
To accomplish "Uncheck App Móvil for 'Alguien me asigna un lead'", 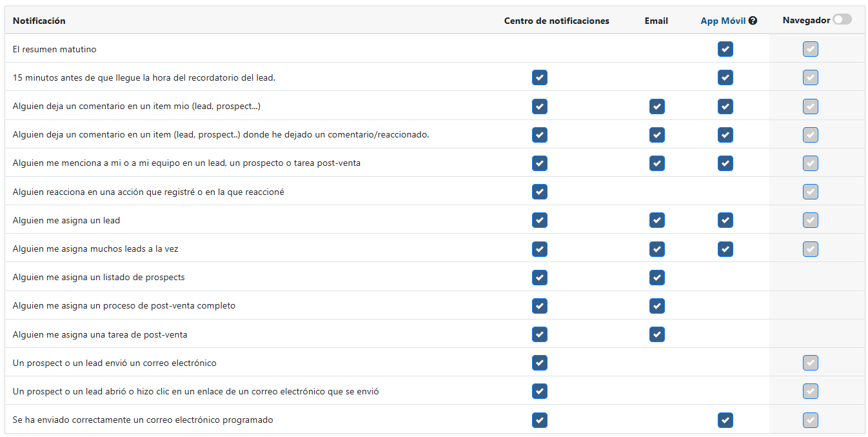I will click(x=725, y=220).
